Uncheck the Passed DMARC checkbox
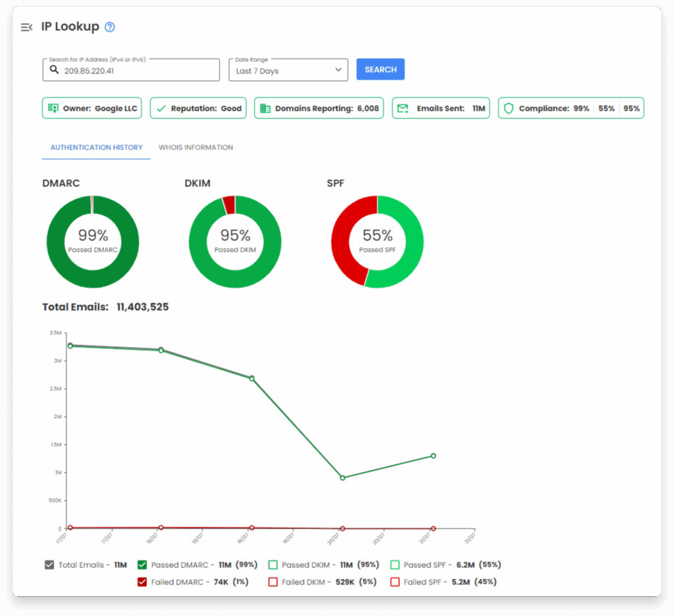The width and height of the screenshot is (674, 616). coord(142,565)
